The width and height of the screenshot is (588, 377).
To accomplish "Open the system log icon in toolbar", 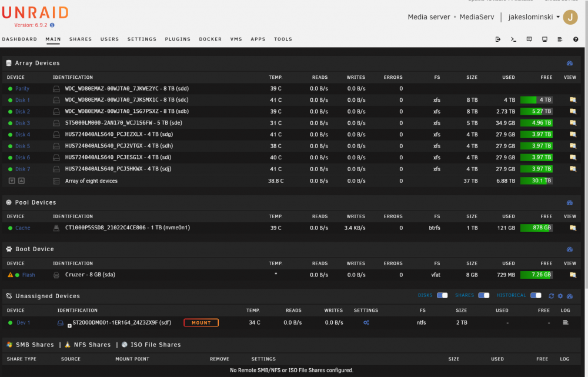I will pyautogui.click(x=560, y=39).
